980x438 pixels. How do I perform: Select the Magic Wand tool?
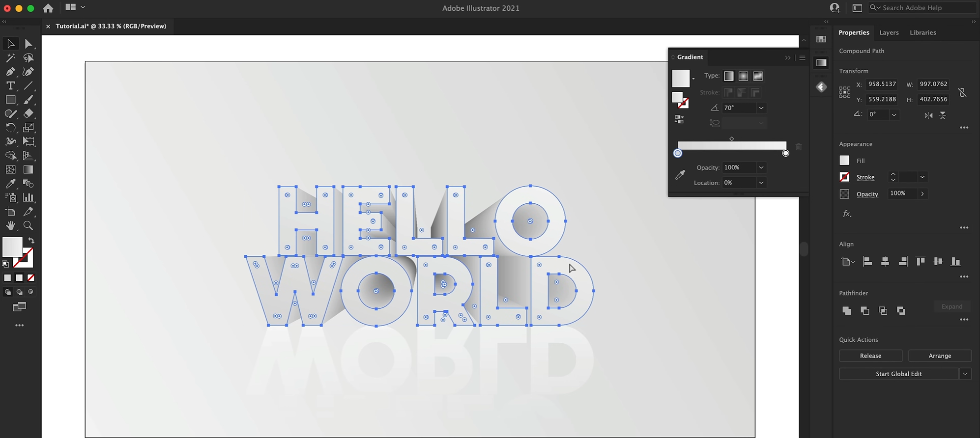(10, 58)
